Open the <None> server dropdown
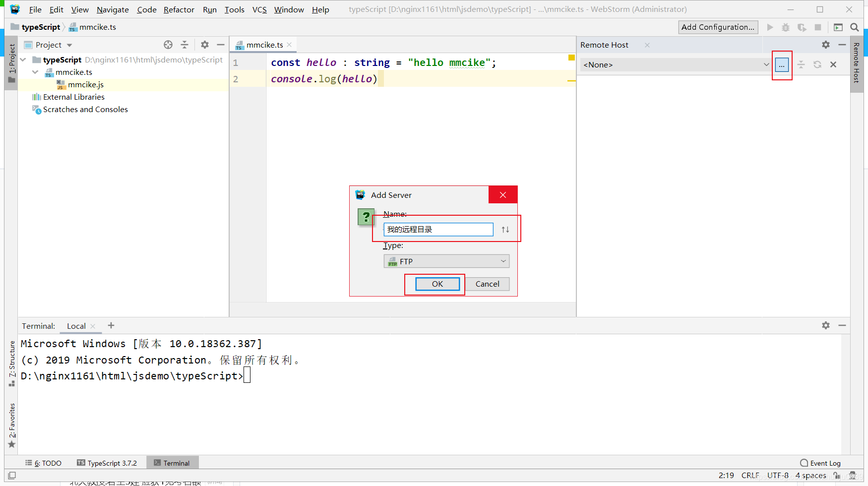This screenshot has width=868, height=486. point(676,65)
